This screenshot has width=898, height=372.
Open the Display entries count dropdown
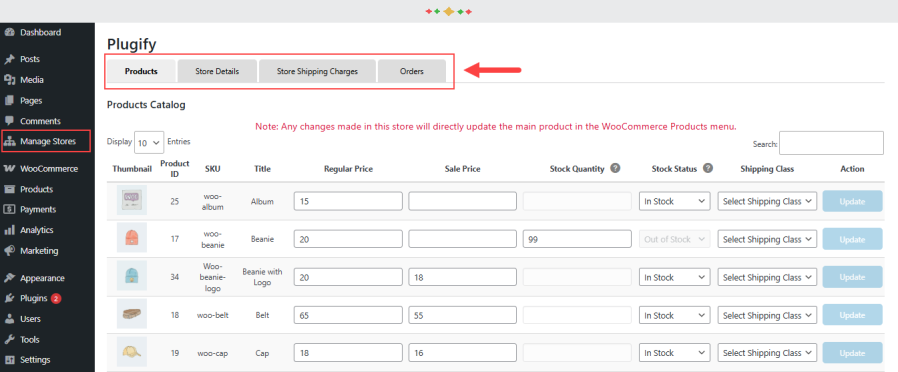click(149, 143)
